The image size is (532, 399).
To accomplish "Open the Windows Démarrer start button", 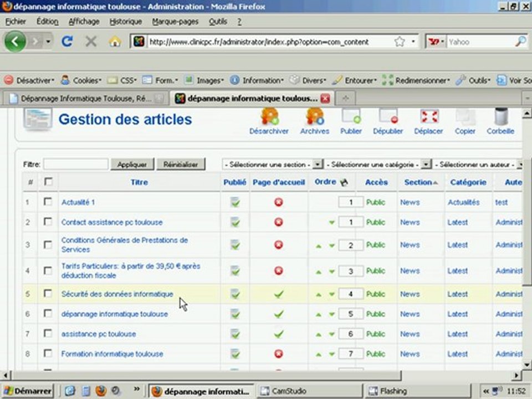I will [x=28, y=391].
